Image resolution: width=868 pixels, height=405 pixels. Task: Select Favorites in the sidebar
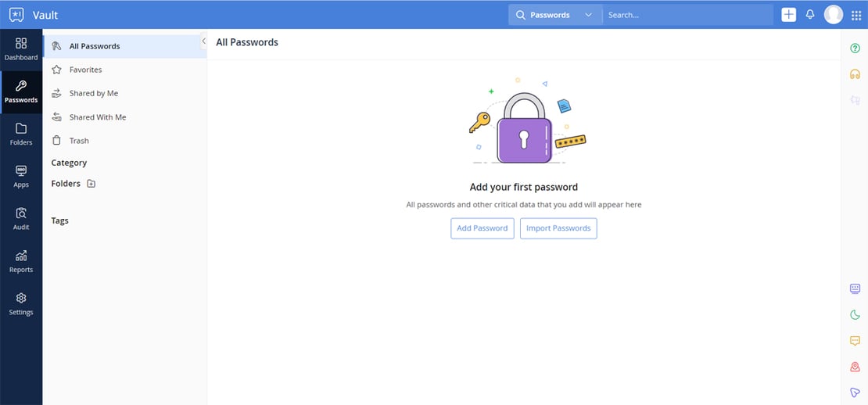tap(85, 70)
